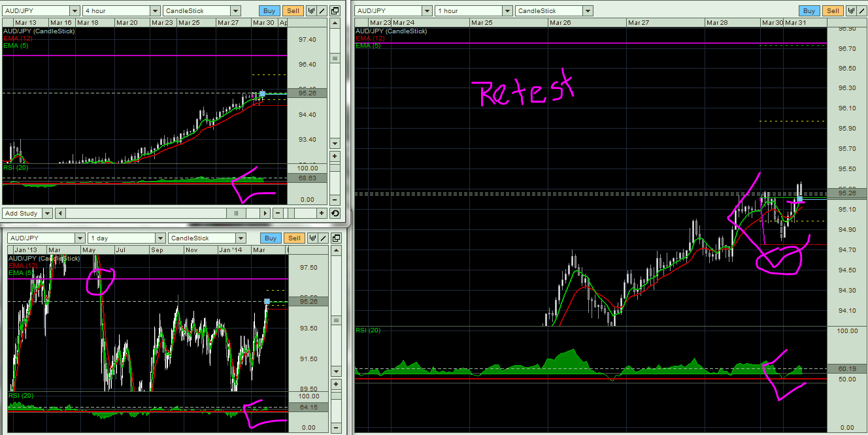Toggle bar chart tool in 1 day chart
The image size is (868, 435).
point(311,238)
